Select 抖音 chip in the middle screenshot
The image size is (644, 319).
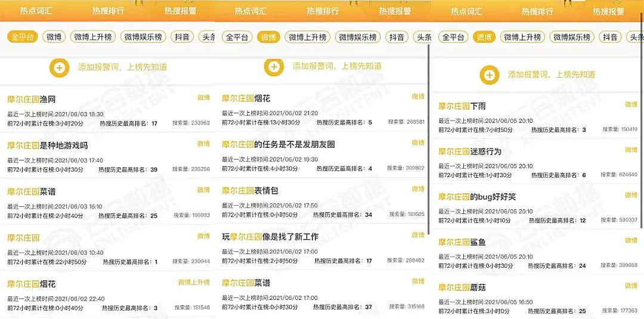pyautogui.click(x=397, y=38)
